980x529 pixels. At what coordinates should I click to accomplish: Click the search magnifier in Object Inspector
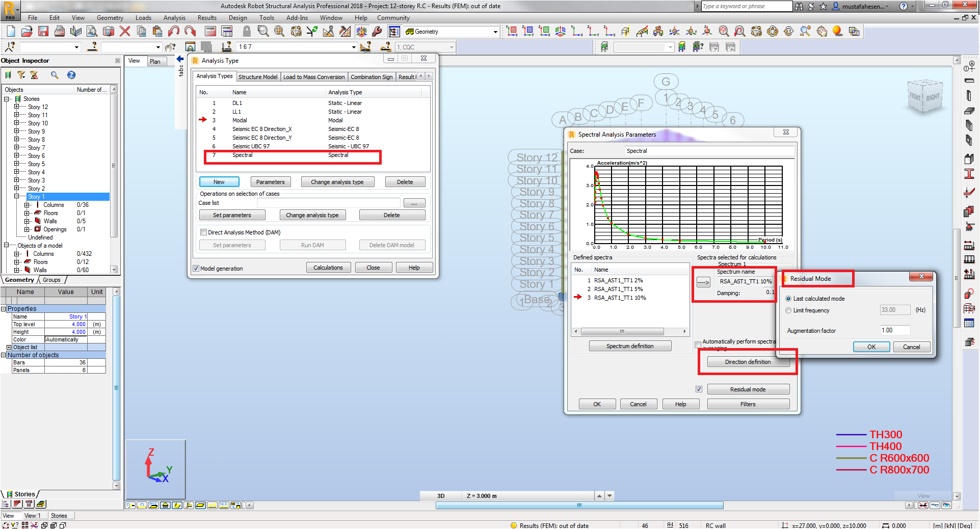tap(55, 75)
